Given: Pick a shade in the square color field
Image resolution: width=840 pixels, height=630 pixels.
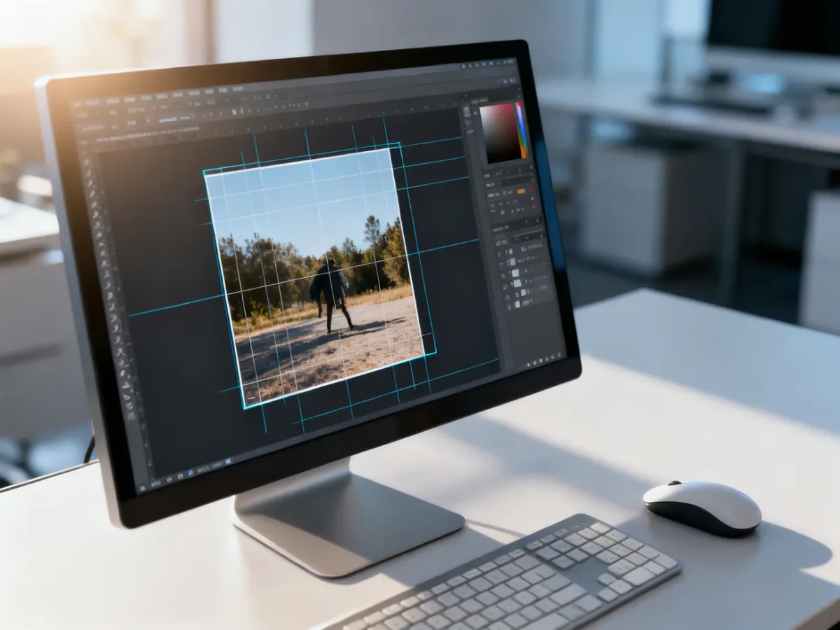Looking at the screenshot, I should 499,134.
